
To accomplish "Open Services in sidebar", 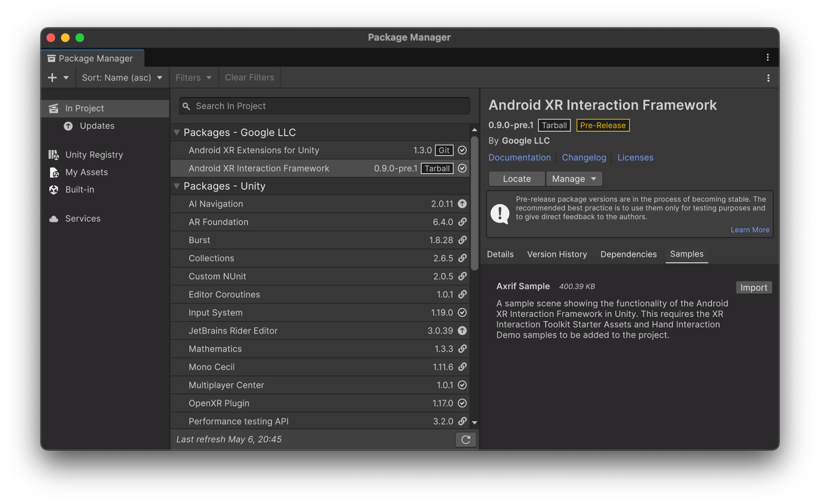I will [105, 219].
